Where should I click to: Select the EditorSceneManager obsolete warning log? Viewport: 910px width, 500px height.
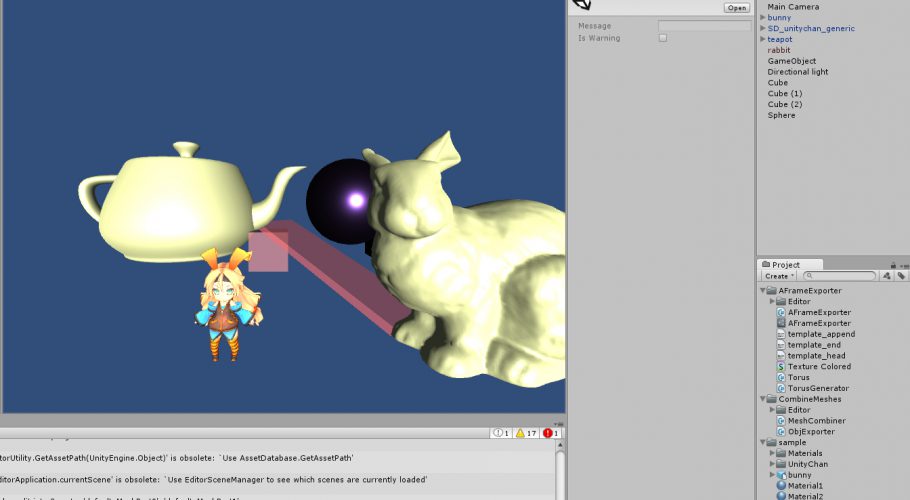277,480
